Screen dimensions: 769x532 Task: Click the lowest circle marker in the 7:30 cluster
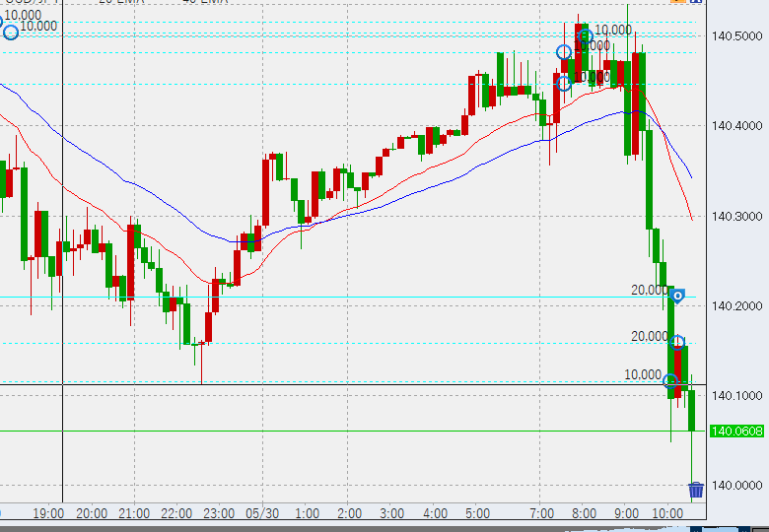click(x=564, y=83)
